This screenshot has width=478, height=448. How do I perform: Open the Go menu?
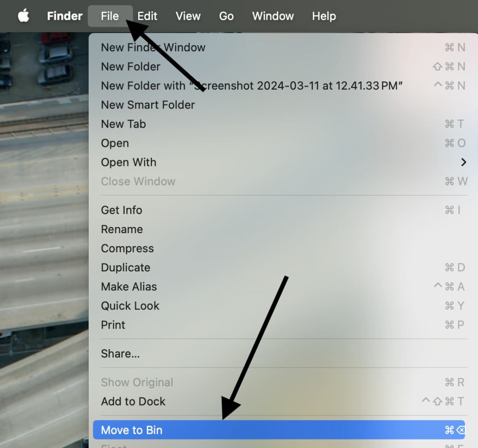click(x=226, y=16)
